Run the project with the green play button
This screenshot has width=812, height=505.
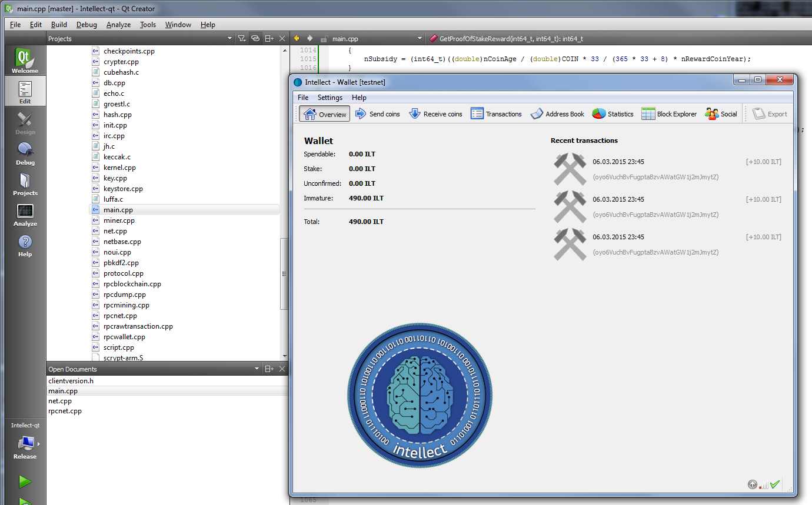pyautogui.click(x=25, y=481)
